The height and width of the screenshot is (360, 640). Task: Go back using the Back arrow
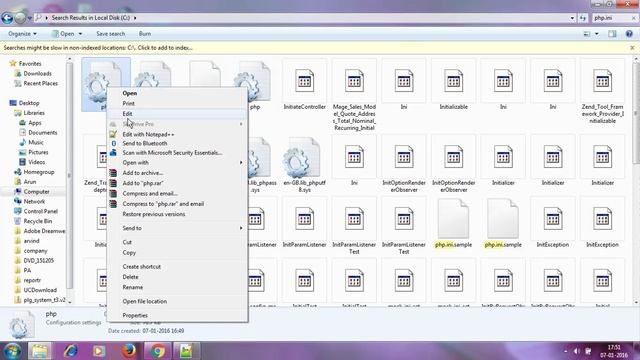click(7, 18)
